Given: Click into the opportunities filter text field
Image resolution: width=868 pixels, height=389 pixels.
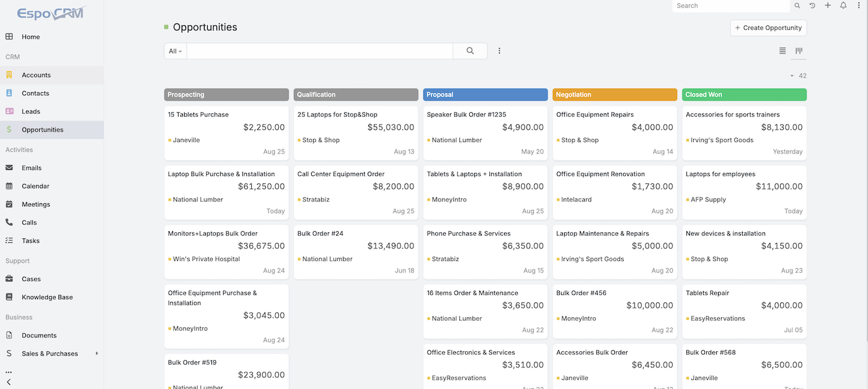Looking at the screenshot, I should [320, 51].
